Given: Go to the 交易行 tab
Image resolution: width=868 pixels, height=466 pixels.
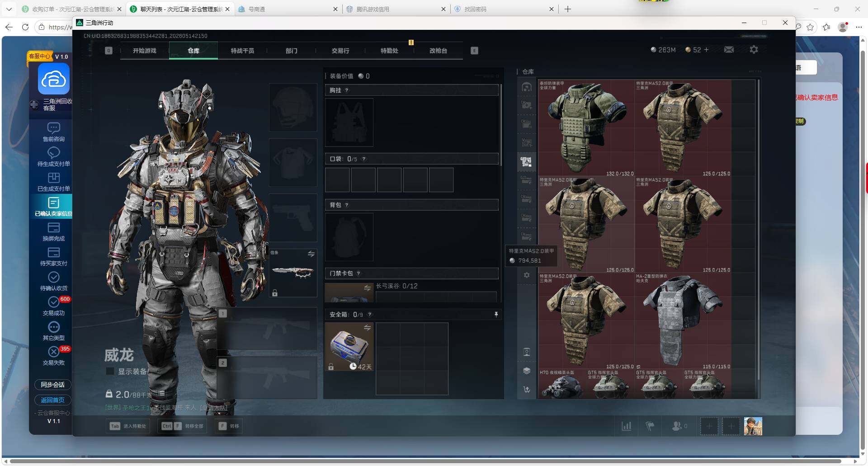Looking at the screenshot, I should tap(340, 51).
